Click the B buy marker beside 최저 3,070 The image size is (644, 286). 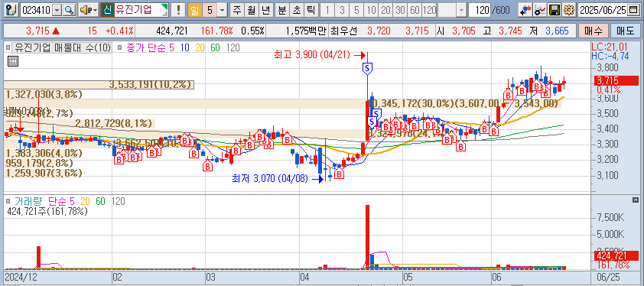tap(340, 174)
